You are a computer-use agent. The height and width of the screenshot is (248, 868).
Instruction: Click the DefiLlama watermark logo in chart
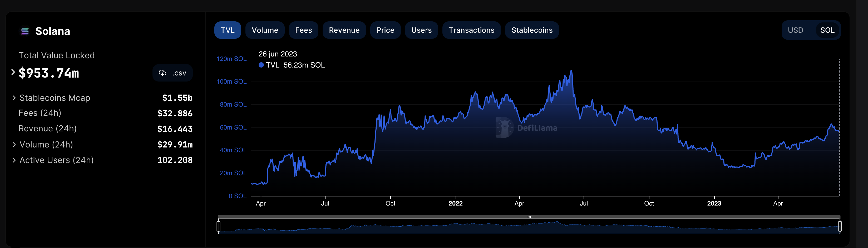[504, 127]
